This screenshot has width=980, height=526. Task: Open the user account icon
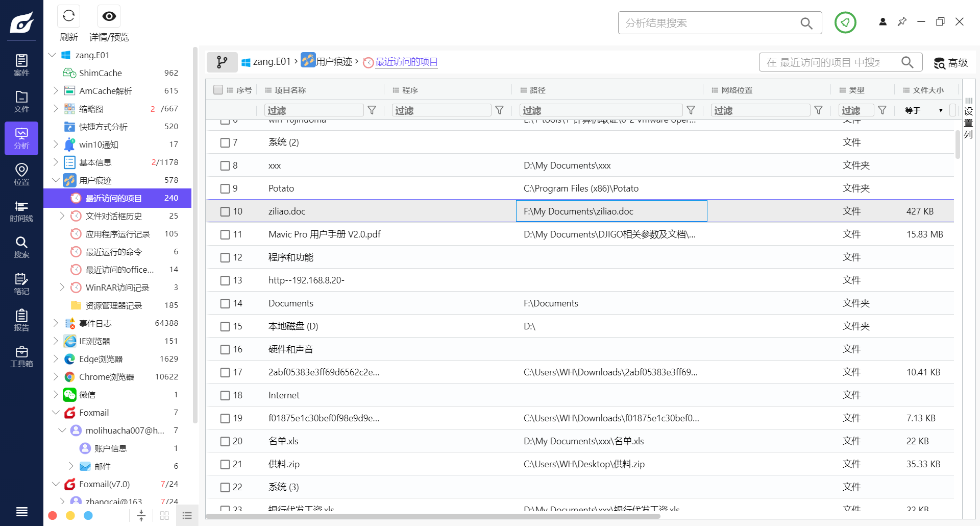click(x=883, y=21)
